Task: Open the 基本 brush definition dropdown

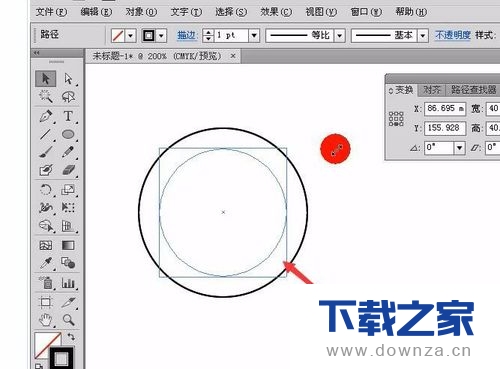Action: [x=423, y=35]
